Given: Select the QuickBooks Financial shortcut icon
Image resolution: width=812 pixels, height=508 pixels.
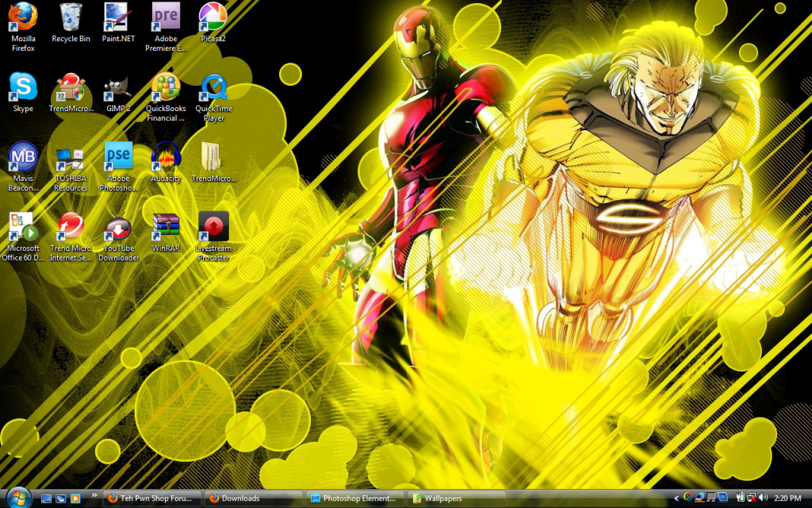Looking at the screenshot, I should (x=166, y=97).
